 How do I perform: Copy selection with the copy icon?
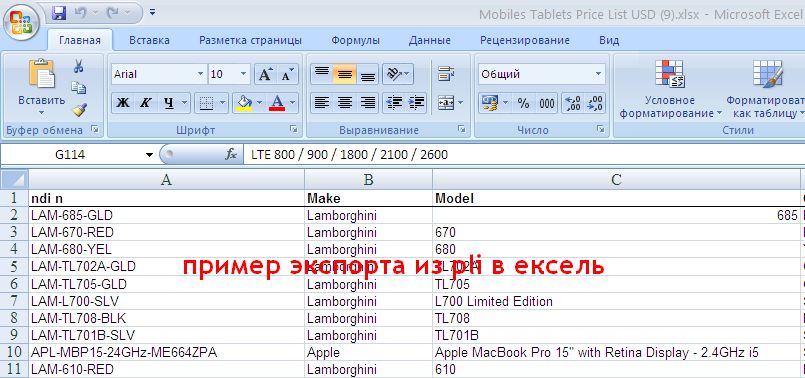tap(79, 88)
